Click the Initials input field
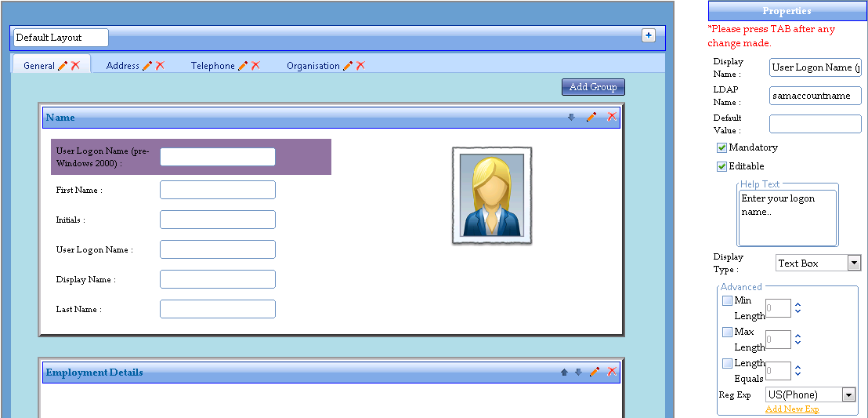 click(x=218, y=220)
